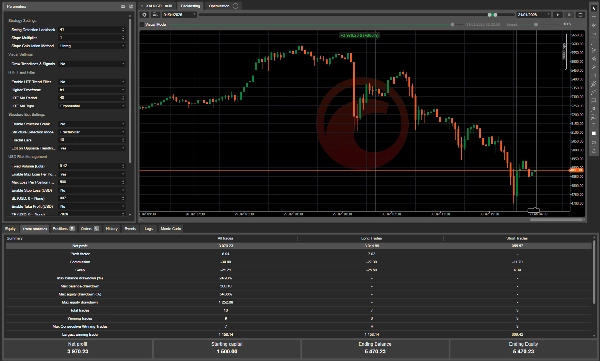Select the Total trades row
This screenshot has width=600, height=361.
tap(298, 310)
